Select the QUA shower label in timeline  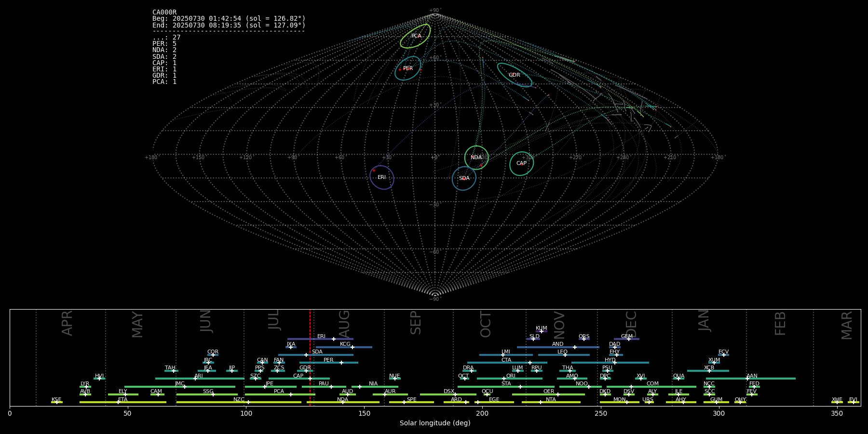point(679,376)
